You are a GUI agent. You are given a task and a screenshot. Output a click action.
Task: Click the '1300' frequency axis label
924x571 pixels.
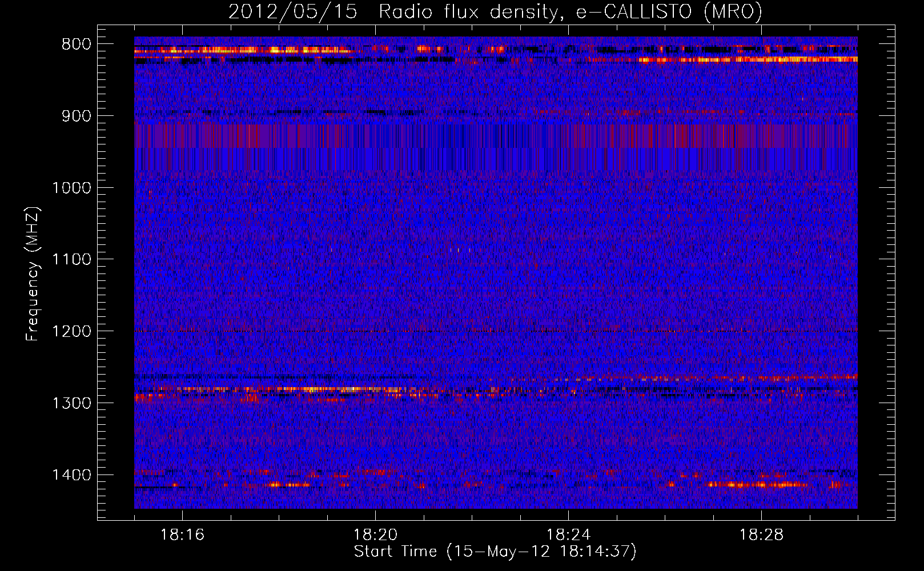71,403
